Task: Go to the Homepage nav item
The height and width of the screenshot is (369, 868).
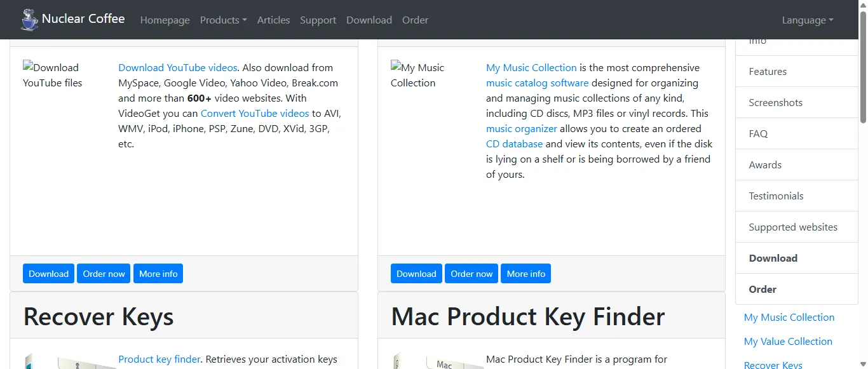Action: pos(165,20)
